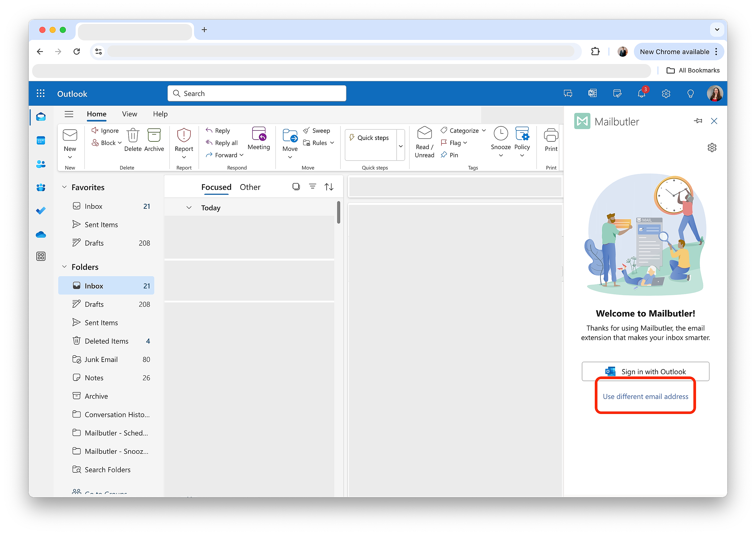Screen dimensions: 756x535
Task: Toggle the navigation pane hamburger button
Action: click(x=69, y=114)
